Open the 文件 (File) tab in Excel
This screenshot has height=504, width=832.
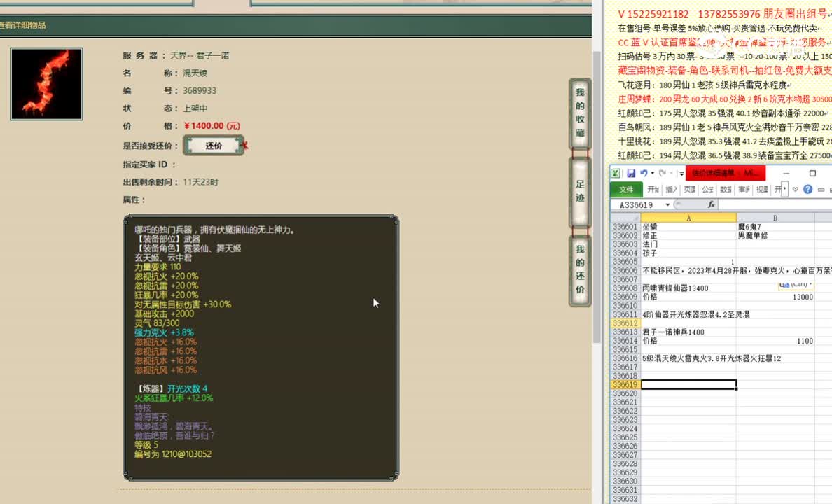pos(626,190)
